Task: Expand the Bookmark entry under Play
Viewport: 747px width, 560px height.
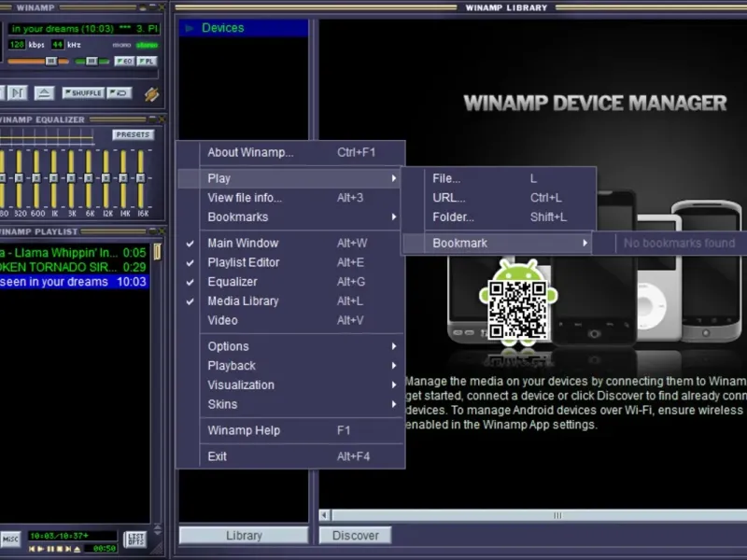Action: (498, 244)
